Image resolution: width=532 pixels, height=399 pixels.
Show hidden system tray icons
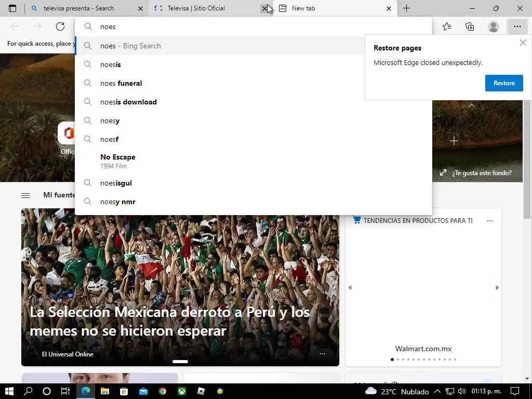click(437, 392)
